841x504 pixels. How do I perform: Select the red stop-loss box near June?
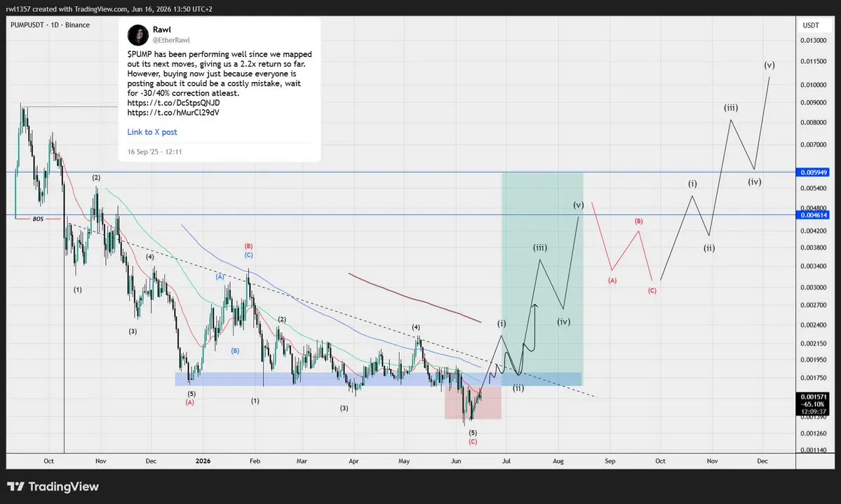[x=473, y=402]
